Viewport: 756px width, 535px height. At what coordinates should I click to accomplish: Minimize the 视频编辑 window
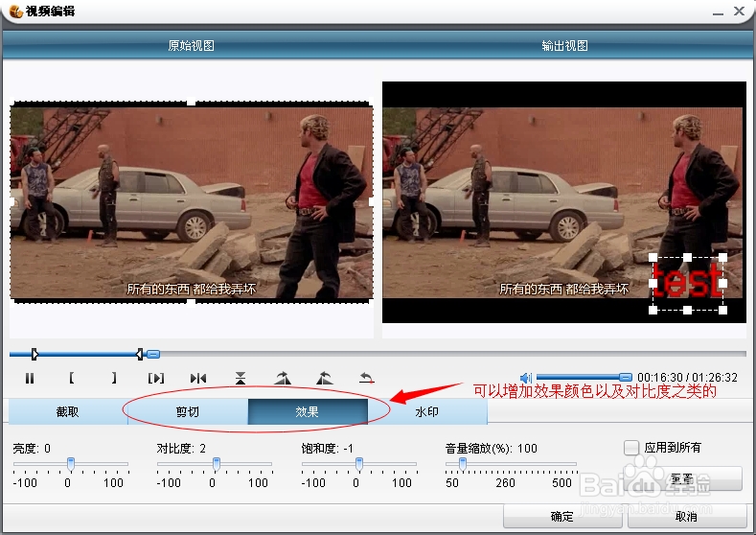tap(718, 12)
